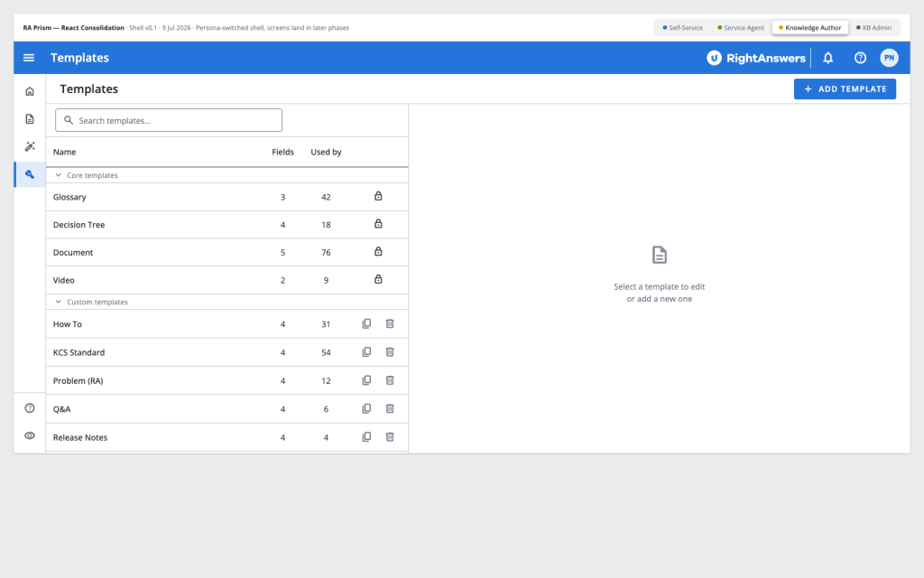The image size is (924, 578).
Task: Select the wrench tools sidebar icon
Action: (30, 174)
